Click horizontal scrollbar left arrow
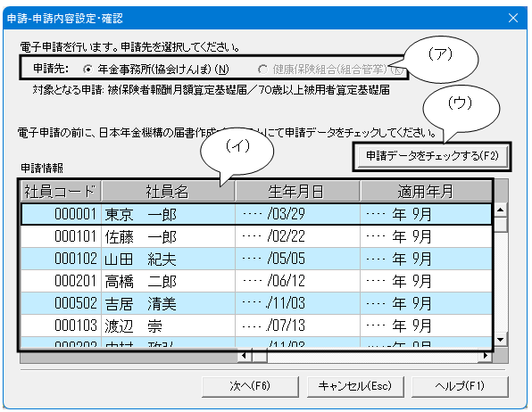The width and height of the screenshot is (532, 412). coord(244,356)
